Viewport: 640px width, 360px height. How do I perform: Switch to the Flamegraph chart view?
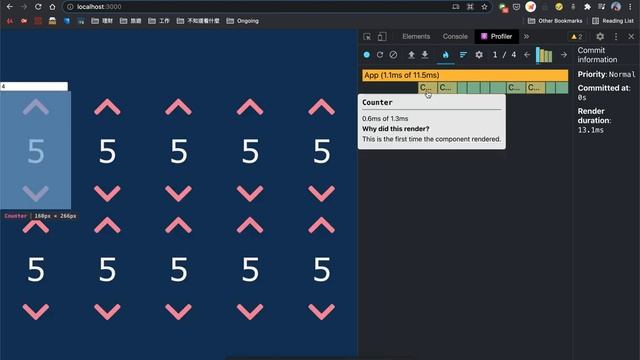pyautogui.click(x=445, y=55)
